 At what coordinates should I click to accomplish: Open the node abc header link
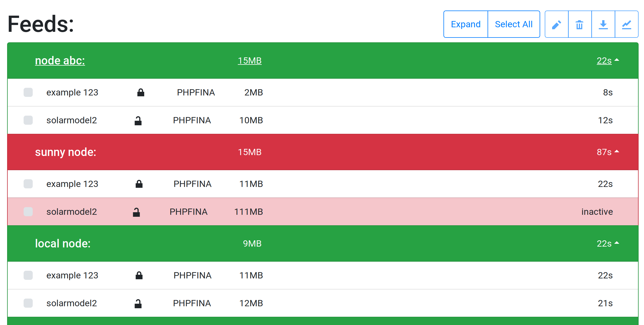[x=60, y=61]
